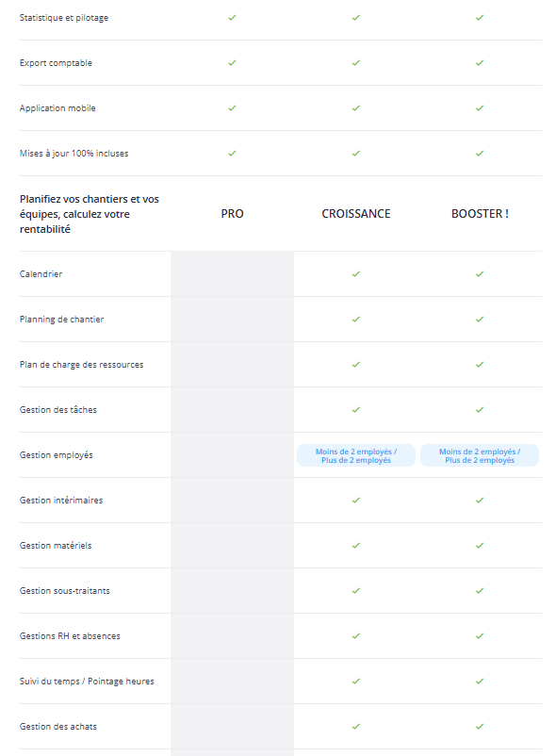Click the PRO checkmark for Mises à jour 100% incluses
Screen dimensions: 556x756
tap(232, 154)
